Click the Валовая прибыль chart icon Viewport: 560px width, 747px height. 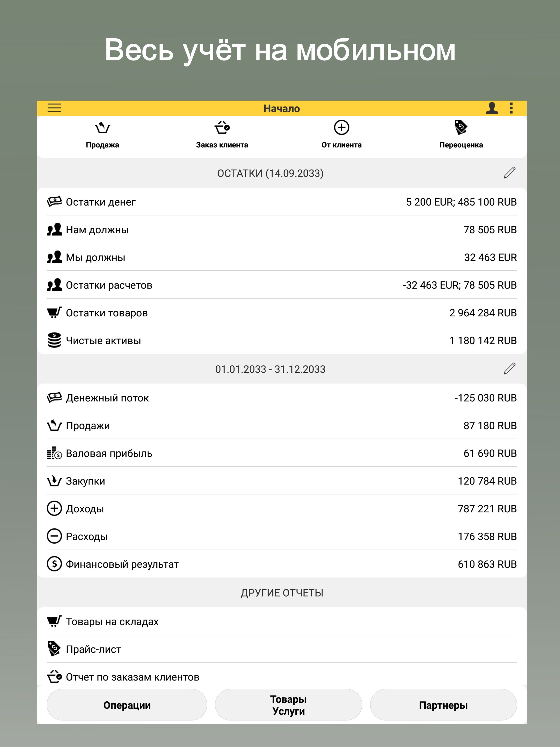(x=54, y=453)
